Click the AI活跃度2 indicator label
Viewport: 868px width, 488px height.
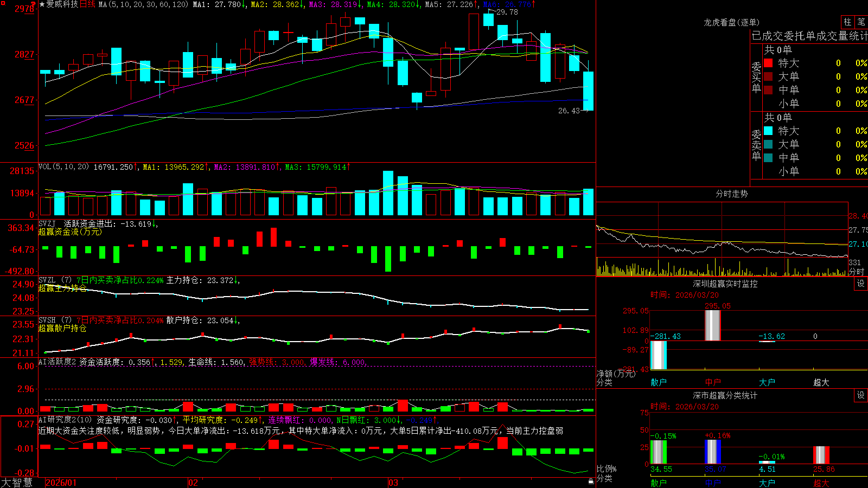[x=58, y=362]
